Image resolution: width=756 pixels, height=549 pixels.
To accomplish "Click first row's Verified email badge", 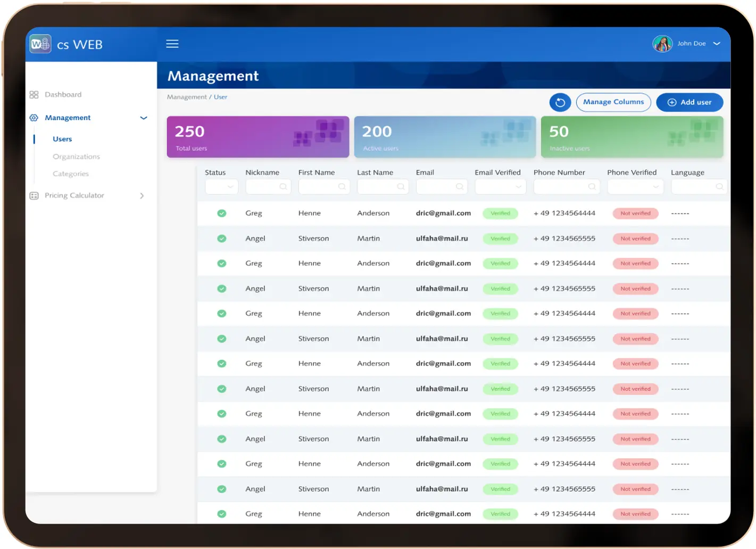I will tap(500, 214).
